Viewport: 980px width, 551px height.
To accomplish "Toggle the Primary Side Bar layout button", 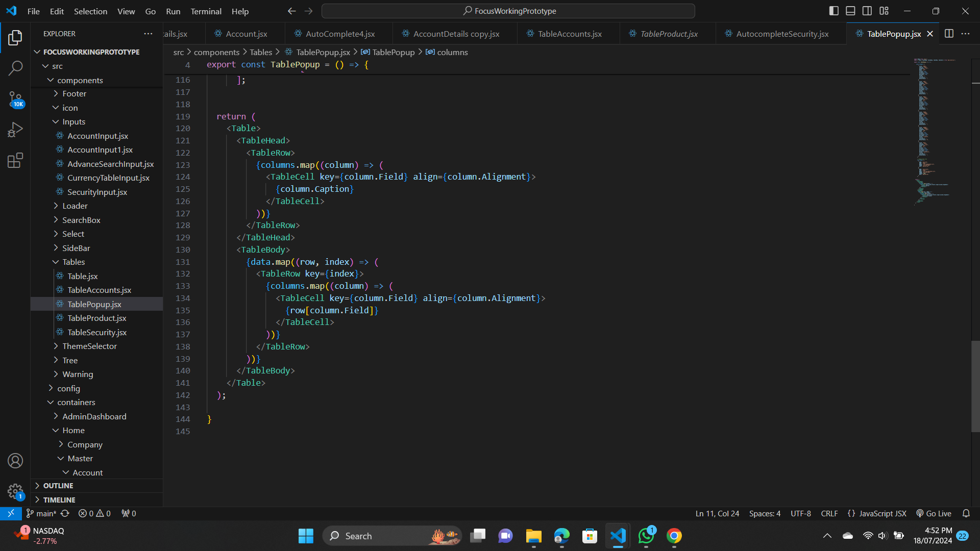I will click(x=834, y=11).
